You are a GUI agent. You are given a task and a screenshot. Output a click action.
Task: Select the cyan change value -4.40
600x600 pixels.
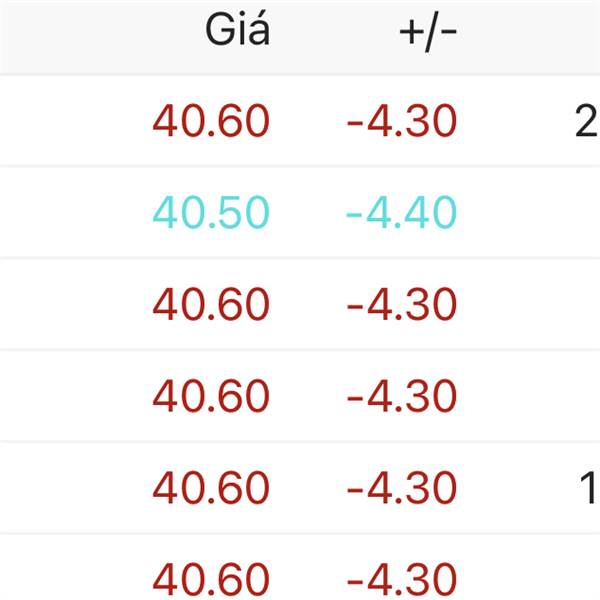click(401, 212)
